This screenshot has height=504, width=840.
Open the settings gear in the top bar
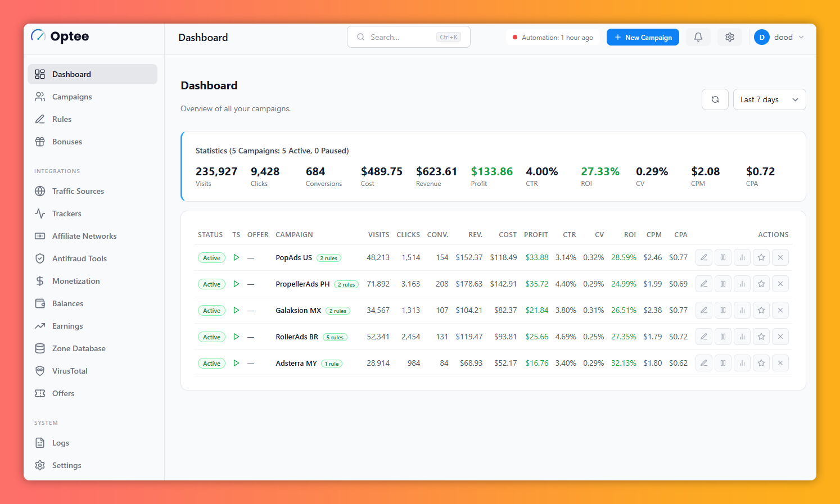(x=730, y=37)
